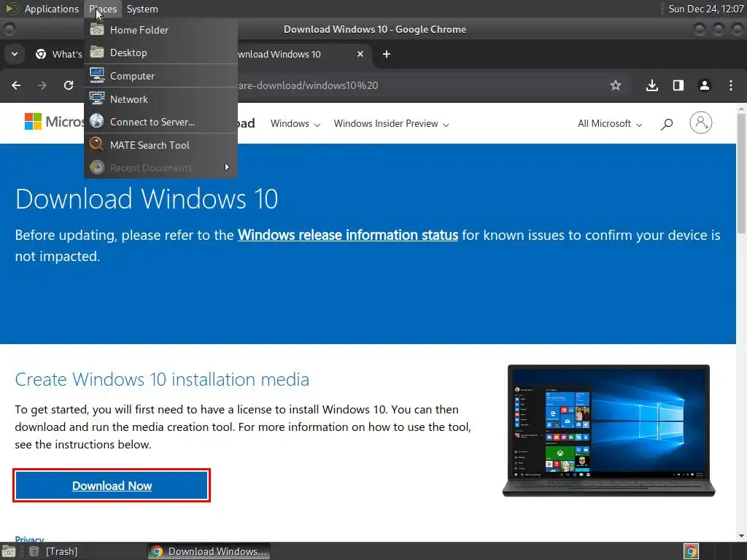This screenshot has width=747, height=560.
Task: Click the Download Now button
Action: tap(112, 485)
